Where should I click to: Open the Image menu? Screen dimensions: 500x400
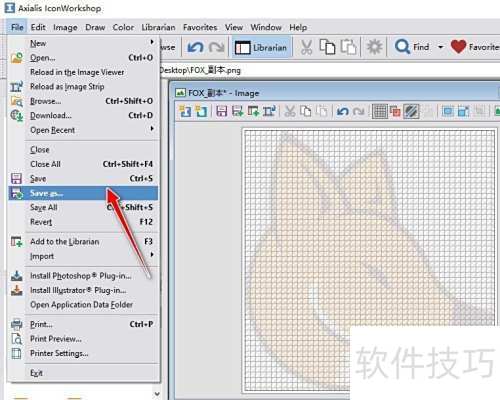coord(65,27)
